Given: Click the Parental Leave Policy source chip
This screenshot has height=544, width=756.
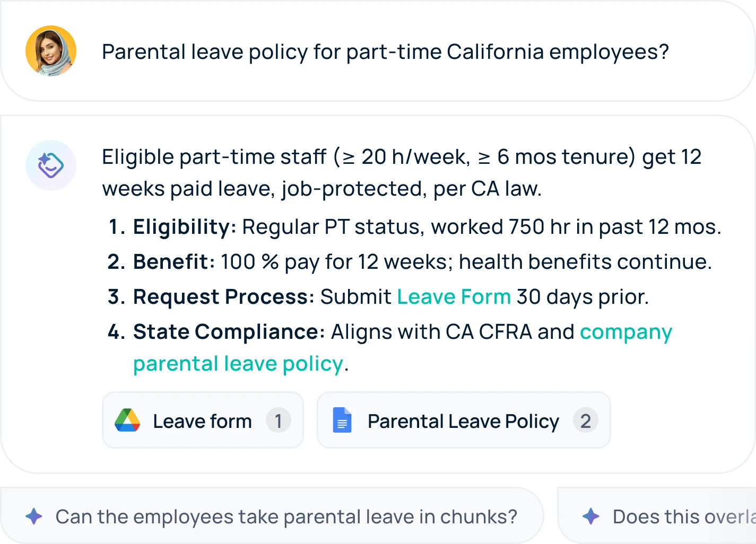Looking at the screenshot, I should [x=463, y=420].
